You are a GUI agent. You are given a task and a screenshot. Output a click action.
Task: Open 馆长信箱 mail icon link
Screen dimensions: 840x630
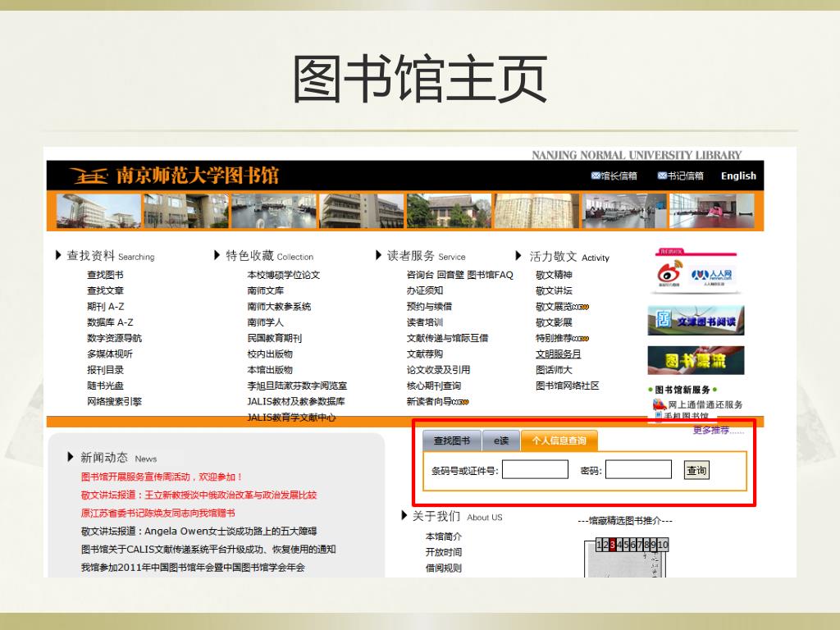coord(614,176)
